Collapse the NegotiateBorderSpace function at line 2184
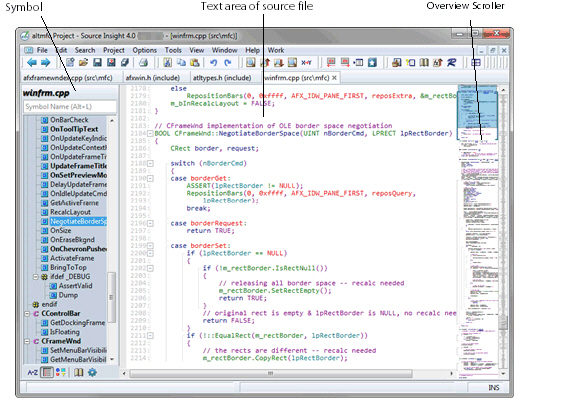Viewport: 561px width, 406px height. (150, 134)
